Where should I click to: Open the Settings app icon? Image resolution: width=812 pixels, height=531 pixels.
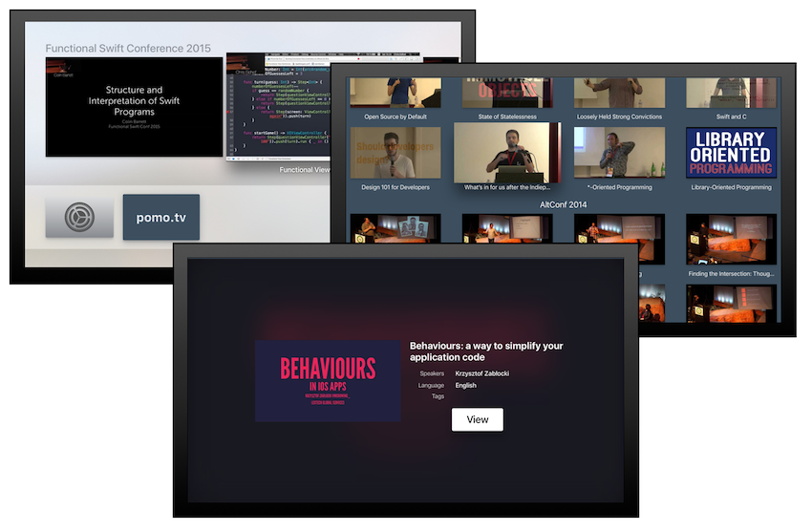tap(79, 217)
